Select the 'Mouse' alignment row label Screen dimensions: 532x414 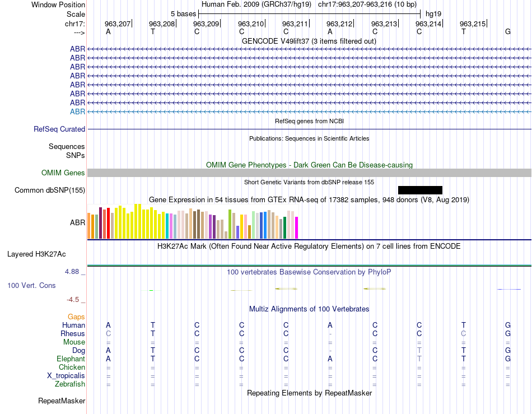[x=74, y=342]
